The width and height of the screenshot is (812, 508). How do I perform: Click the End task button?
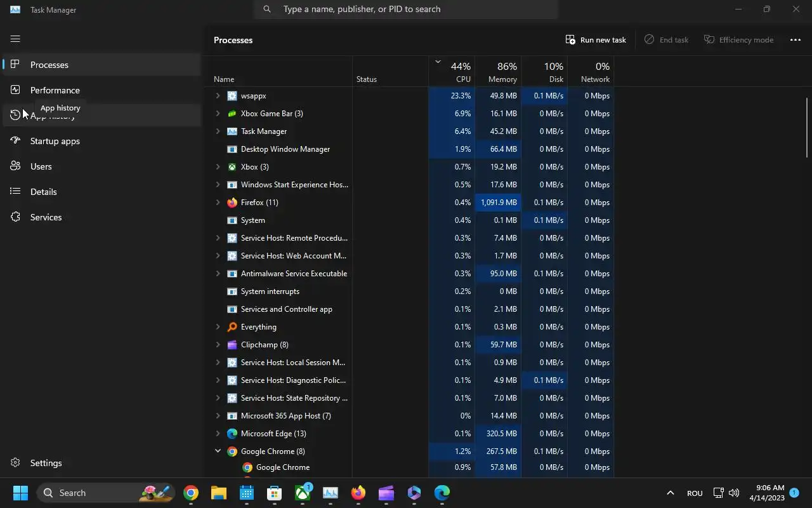click(x=666, y=39)
